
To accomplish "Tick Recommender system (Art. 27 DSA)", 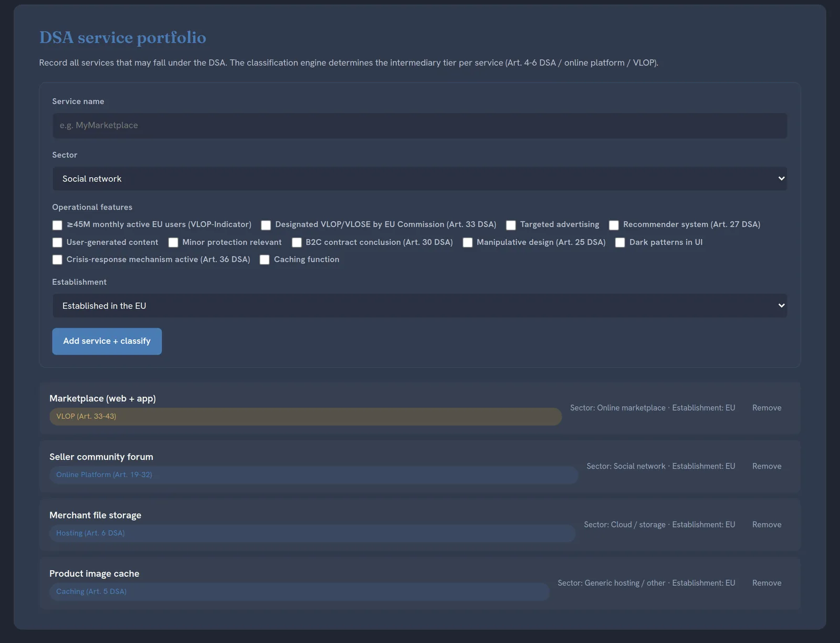I will 614,225.
